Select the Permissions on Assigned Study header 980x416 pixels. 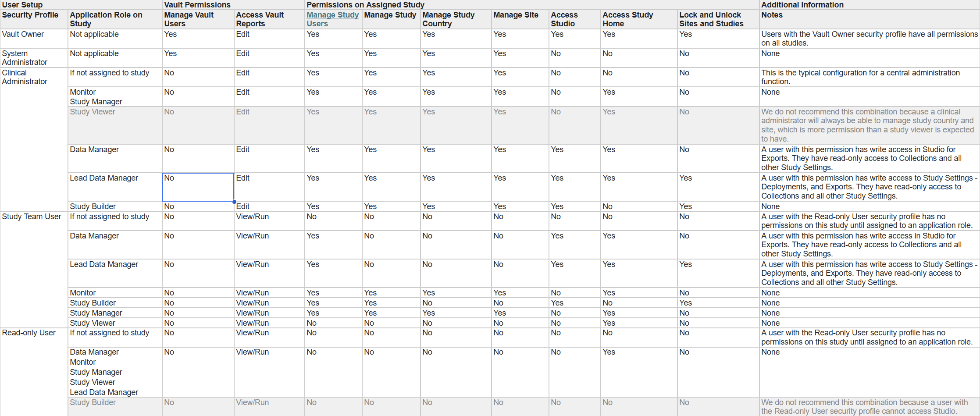coord(365,5)
